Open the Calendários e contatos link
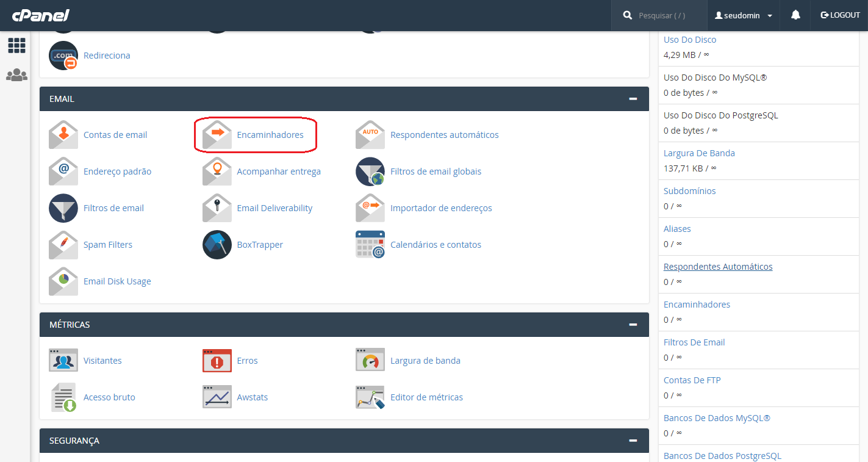 (436, 245)
